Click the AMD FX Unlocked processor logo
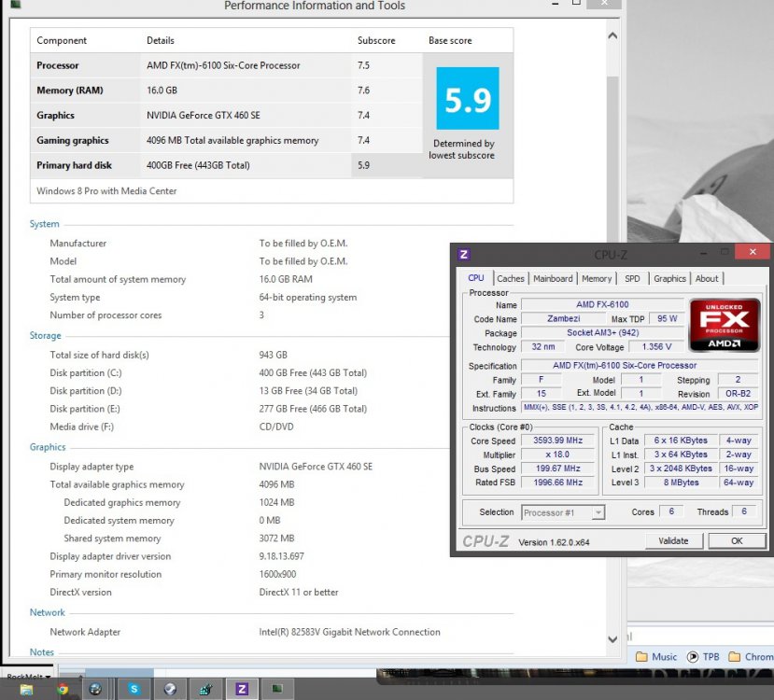 pyautogui.click(x=725, y=325)
